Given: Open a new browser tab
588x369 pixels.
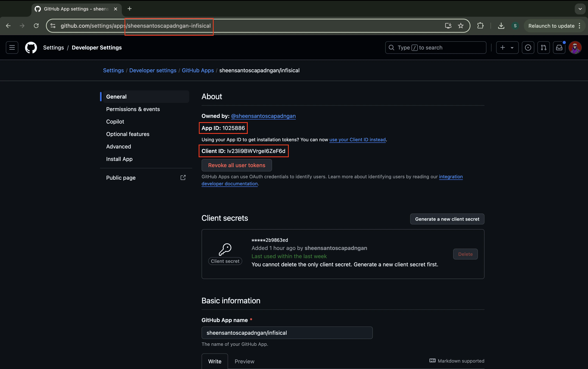Looking at the screenshot, I should [x=130, y=9].
